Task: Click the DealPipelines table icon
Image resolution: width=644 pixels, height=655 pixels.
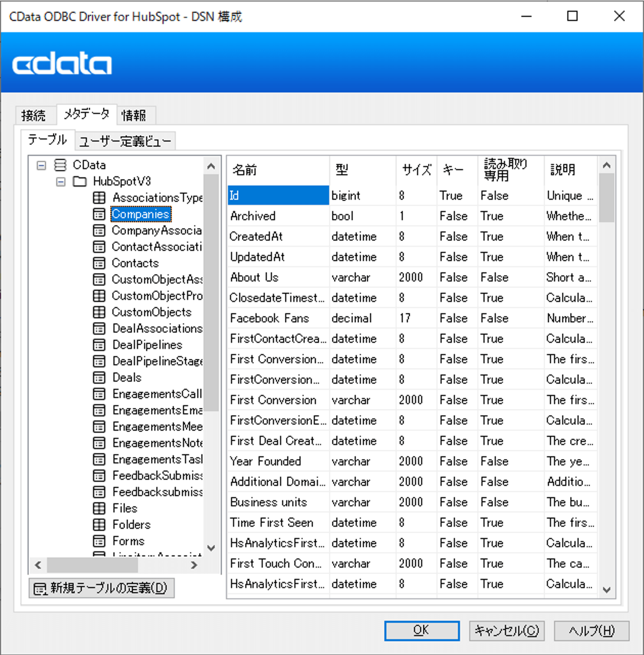Action: click(99, 345)
